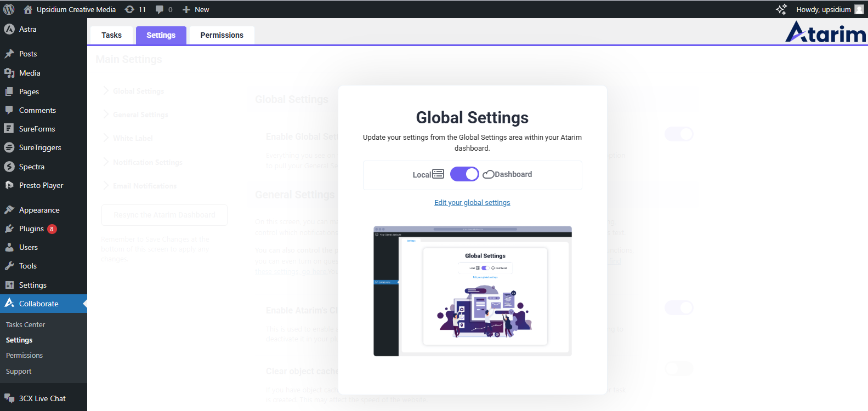This screenshot has height=411, width=868.
Task: Toggle the Enable Atarim's switch
Action: point(679,307)
